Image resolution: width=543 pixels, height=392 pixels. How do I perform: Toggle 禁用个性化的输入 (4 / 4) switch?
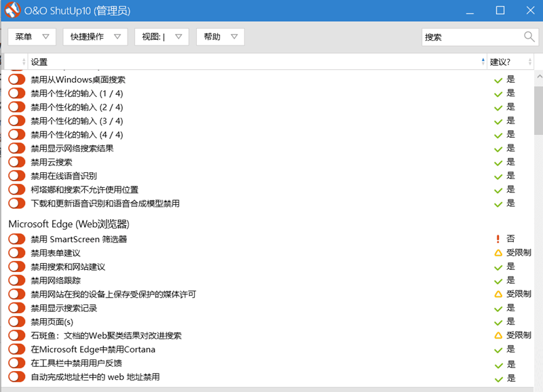click(x=16, y=134)
